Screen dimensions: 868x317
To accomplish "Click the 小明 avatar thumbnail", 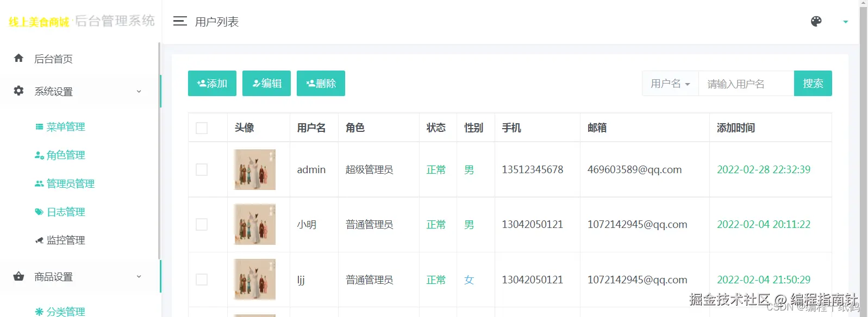I will [x=255, y=224].
